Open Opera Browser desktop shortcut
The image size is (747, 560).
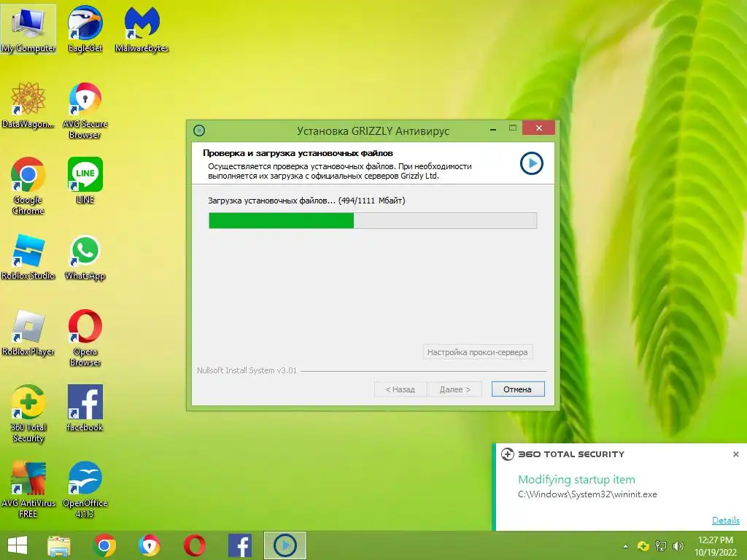point(85,338)
